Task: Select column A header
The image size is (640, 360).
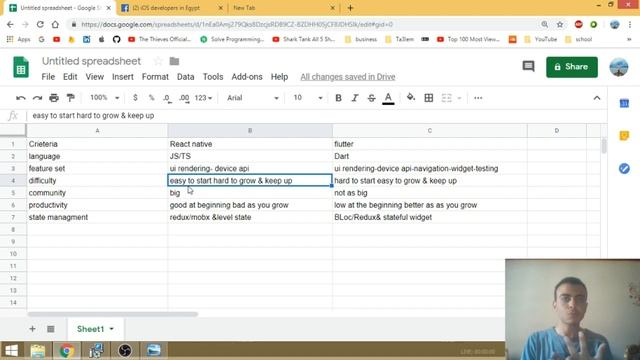Action: (97, 131)
